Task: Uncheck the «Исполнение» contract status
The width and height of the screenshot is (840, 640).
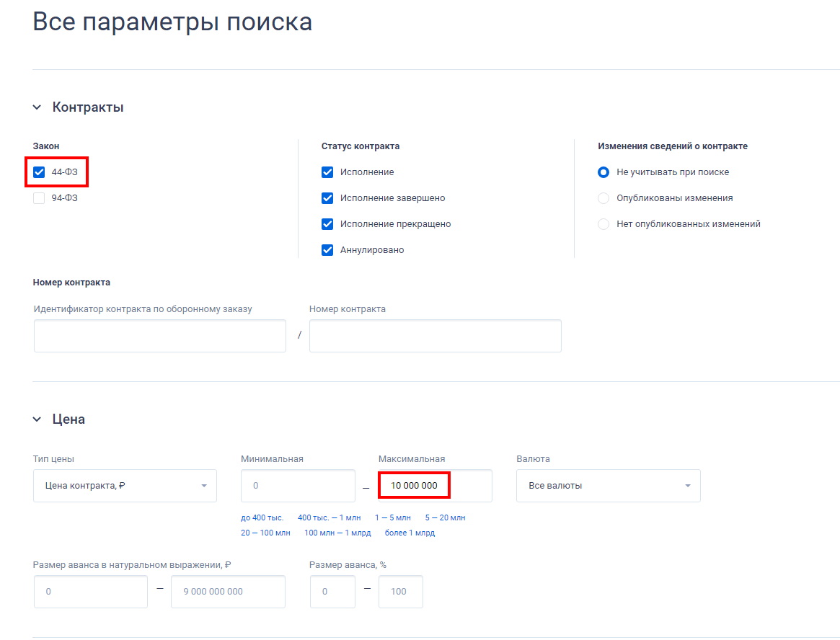Action: (x=327, y=172)
